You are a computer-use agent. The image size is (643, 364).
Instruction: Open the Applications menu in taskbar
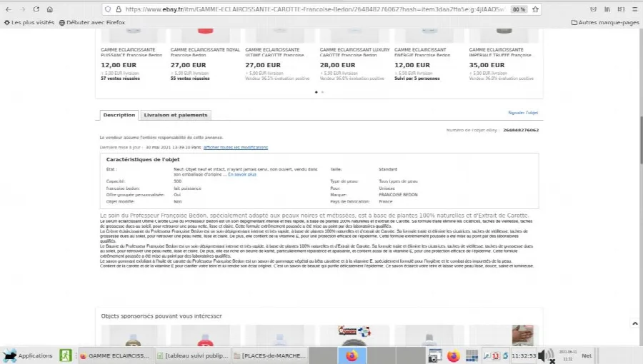click(x=28, y=355)
